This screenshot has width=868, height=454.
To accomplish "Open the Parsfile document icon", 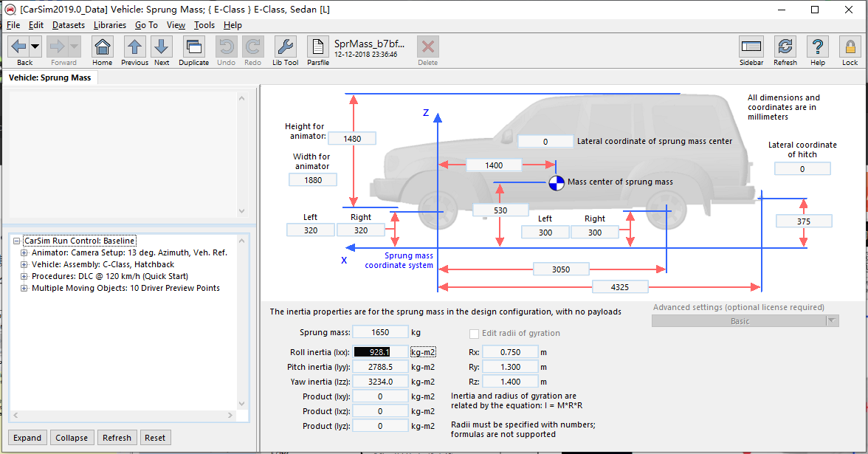I will (317, 47).
